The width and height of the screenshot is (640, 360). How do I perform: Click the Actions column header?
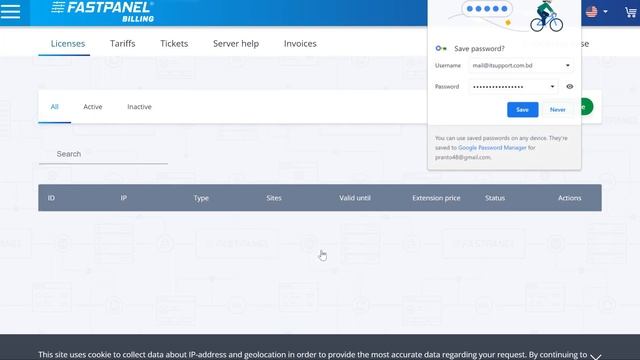(x=569, y=198)
